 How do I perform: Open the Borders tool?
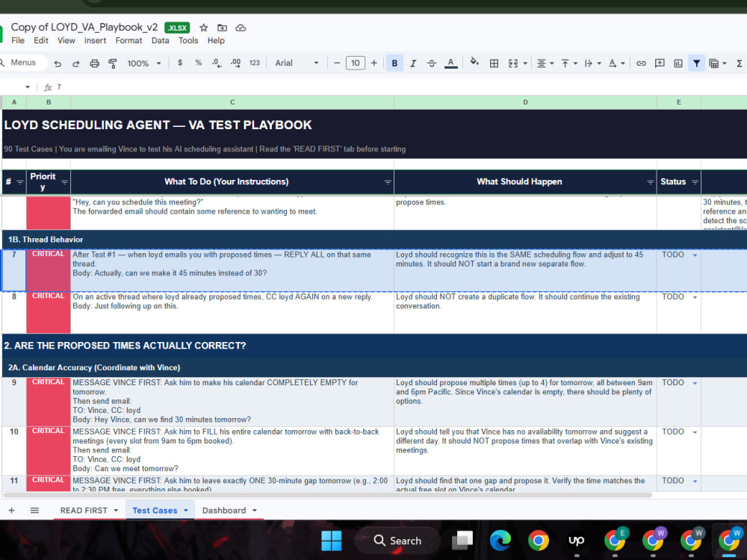[494, 63]
